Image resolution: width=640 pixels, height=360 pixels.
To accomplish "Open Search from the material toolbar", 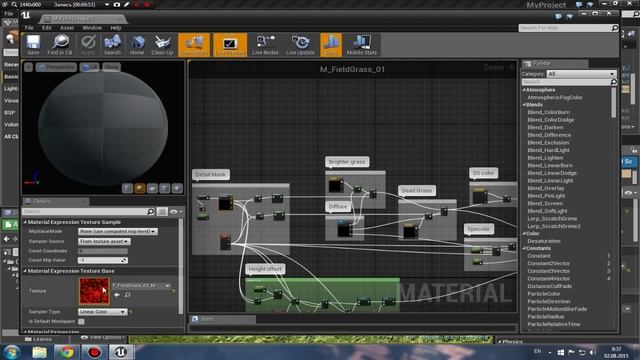I will pos(112,44).
